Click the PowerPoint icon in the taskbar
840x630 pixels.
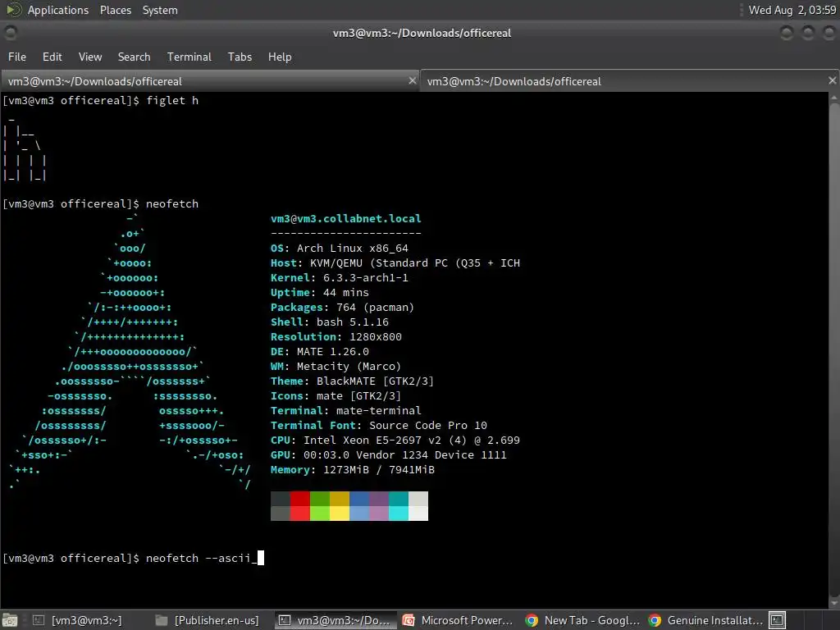409,620
